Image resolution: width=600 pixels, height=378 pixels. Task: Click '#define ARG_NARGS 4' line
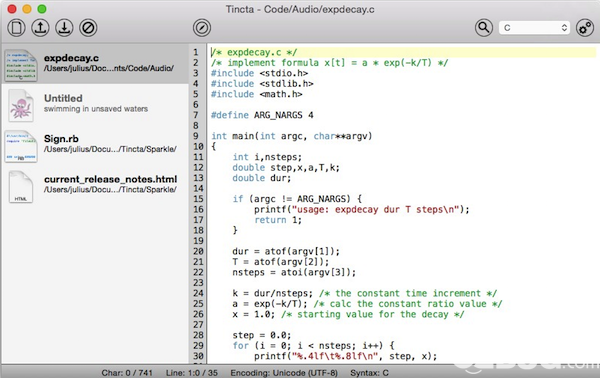(x=262, y=115)
